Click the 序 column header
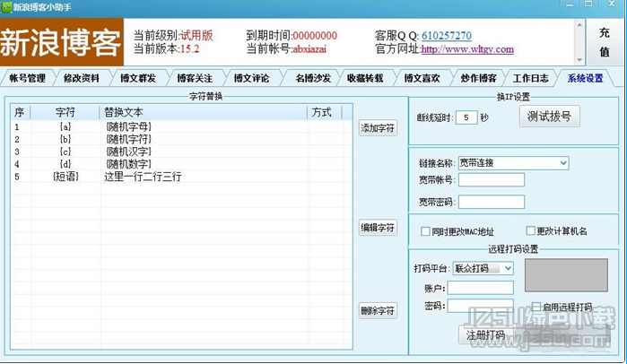 20,112
